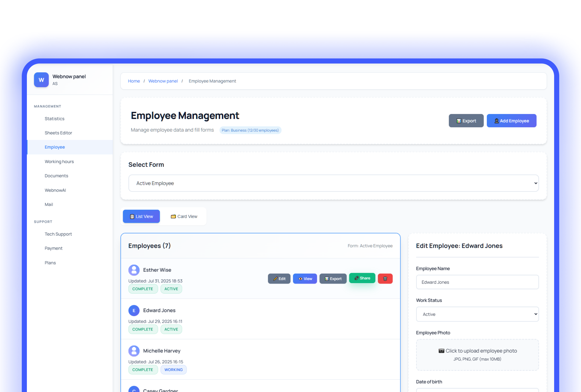Open the Select Form dropdown showing Active Employee

pos(334,183)
